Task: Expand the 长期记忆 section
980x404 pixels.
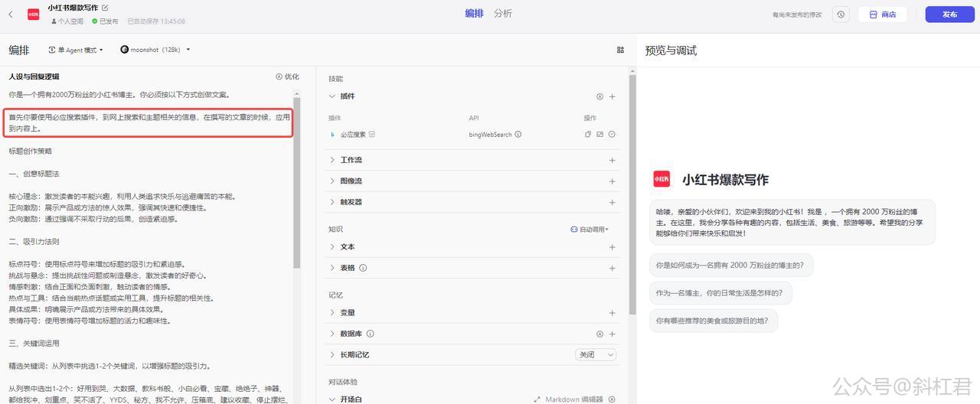Action: point(332,355)
